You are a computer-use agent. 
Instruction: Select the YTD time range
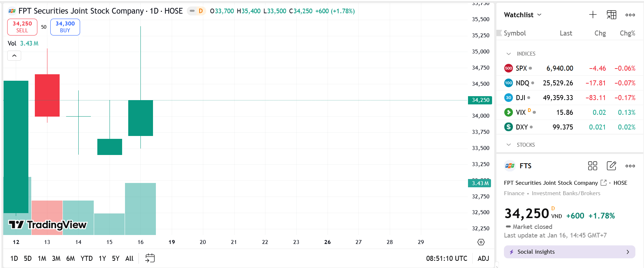87,258
